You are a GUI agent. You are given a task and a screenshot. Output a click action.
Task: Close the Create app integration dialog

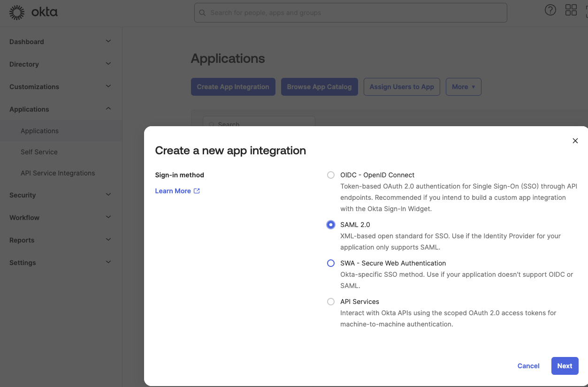tap(575, 141)
